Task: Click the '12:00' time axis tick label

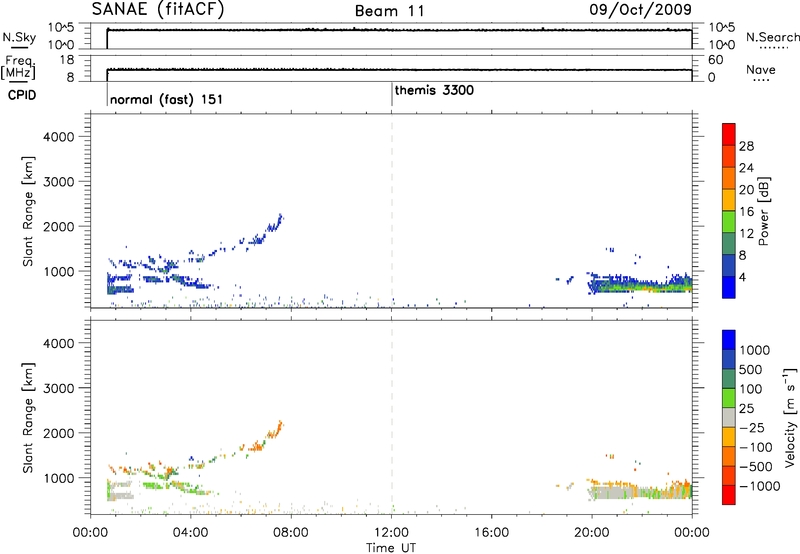Action: click(x=391, y=533)
